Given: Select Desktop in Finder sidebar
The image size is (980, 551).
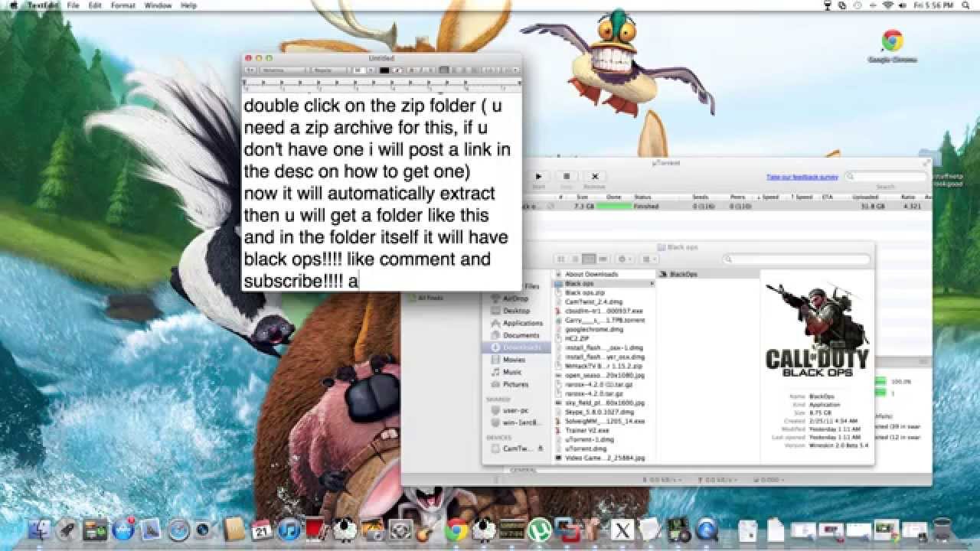Looking at the screenshot, I should (515, 311).
